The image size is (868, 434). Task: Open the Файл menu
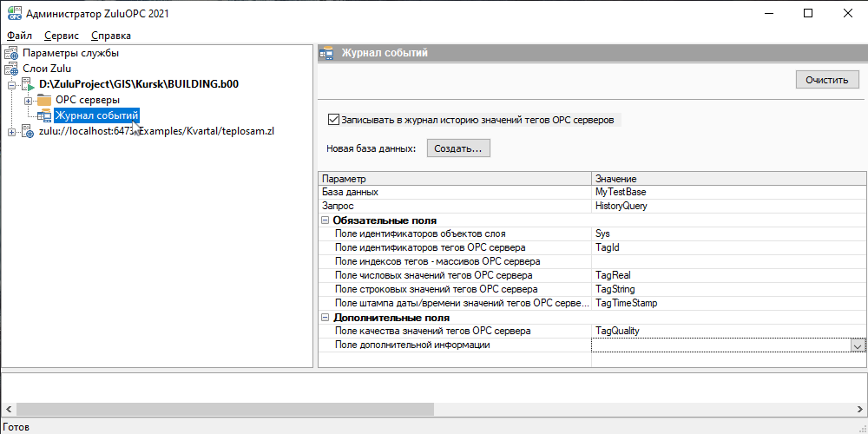(x=19, y=36)
